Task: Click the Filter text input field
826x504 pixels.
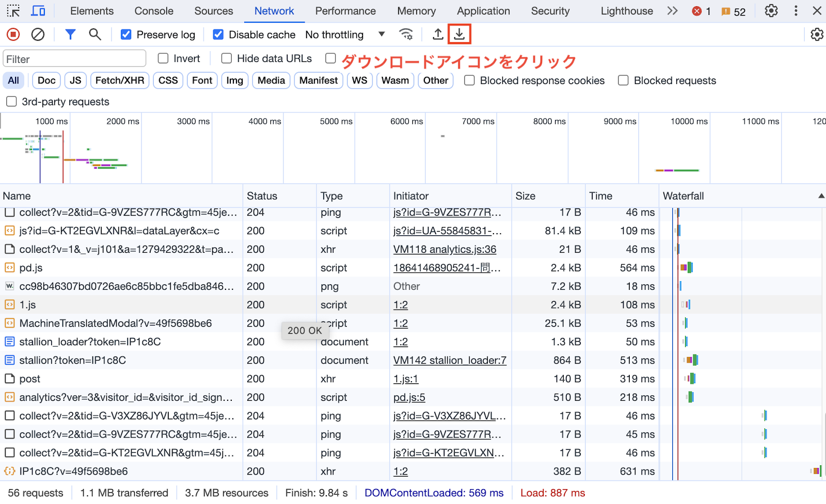Action: 75,59
